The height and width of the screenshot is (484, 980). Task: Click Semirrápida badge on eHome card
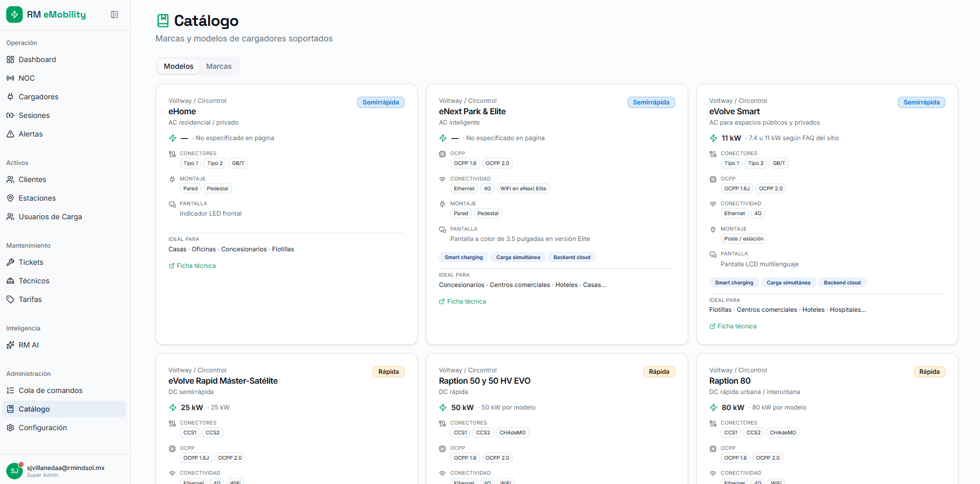[x=381, y=102]
